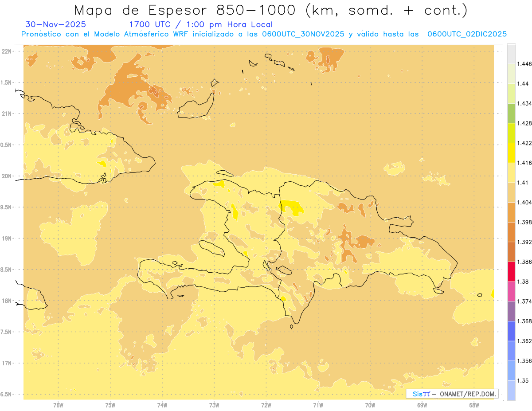Click the legend value '1.38'
Screen dimensions: 532x411
point(523,282)
